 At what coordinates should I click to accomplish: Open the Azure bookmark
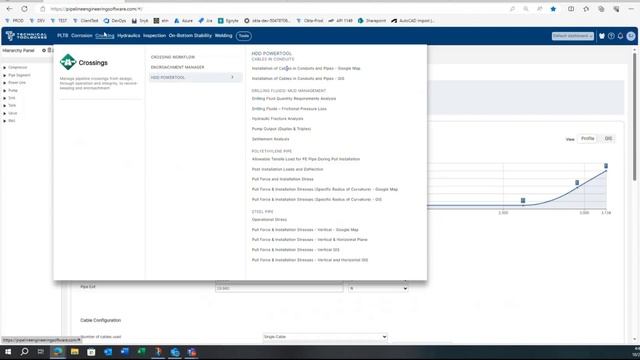[183, 20]
